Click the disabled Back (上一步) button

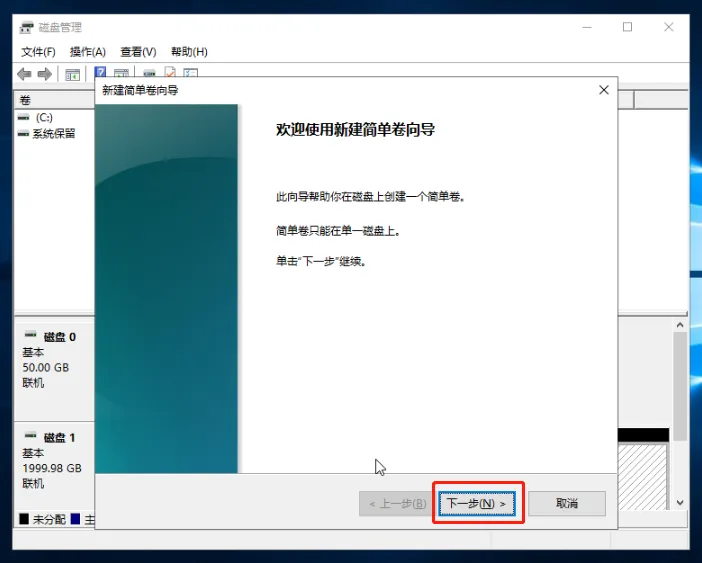(x=398, y=503)
